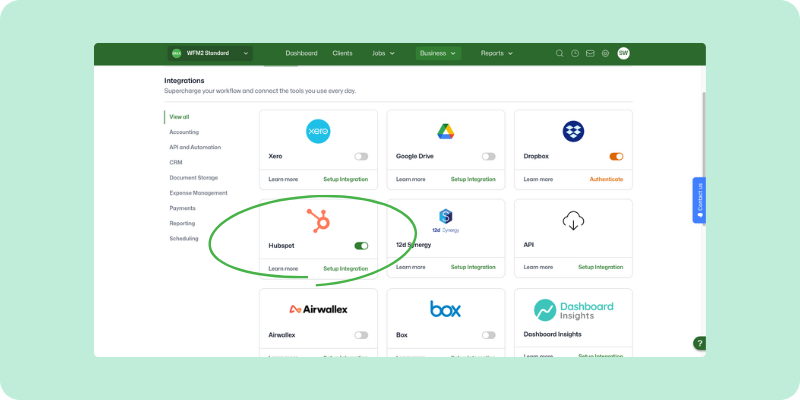800x400 pixels.
Task: Enable the Xero integration toggle
Action: coord(361,157)
